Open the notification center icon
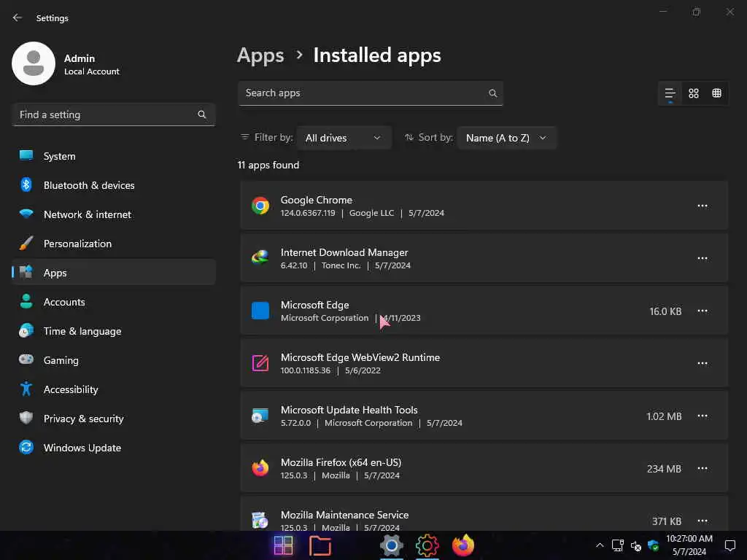747x560 pixels. (729, 545)
